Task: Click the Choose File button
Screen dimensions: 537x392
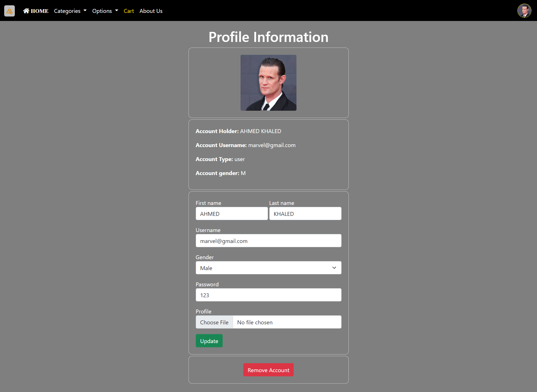Action: (214, 322)
